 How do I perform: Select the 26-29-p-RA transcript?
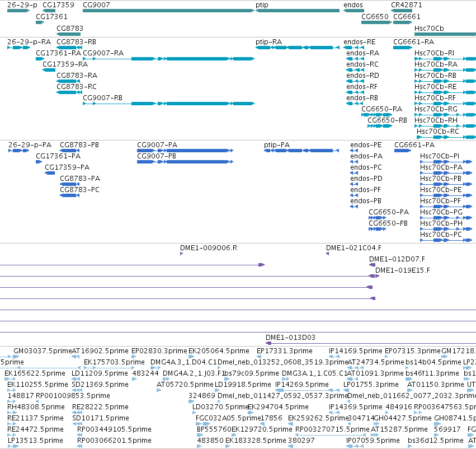point(19,48)
